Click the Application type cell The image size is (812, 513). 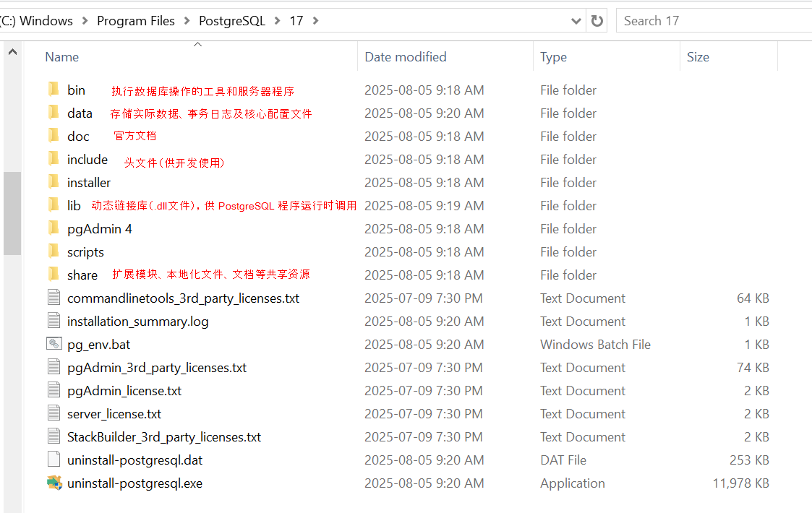pyautogui.click(x=573, y=483)
